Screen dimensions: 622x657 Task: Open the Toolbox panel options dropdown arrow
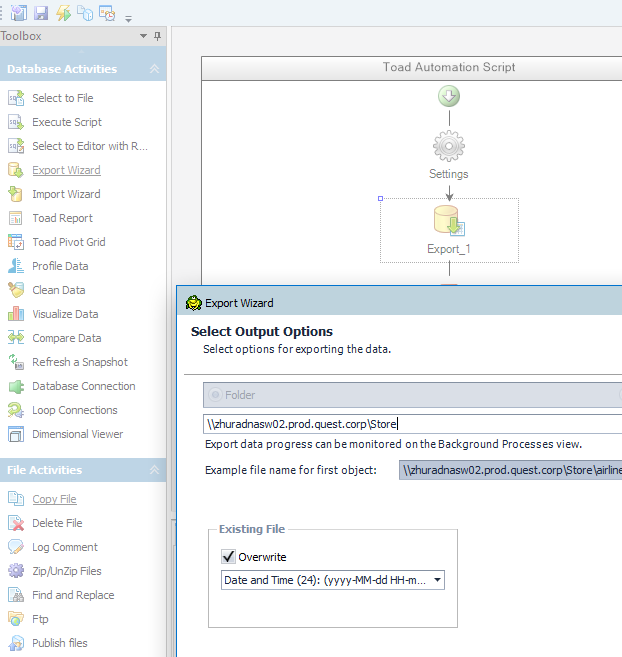click(143, 36)
